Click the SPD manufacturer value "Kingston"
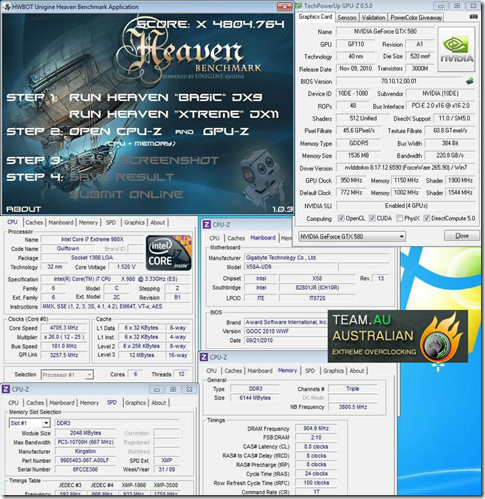This screenshot has width=485, height=499. pos(85,451)
